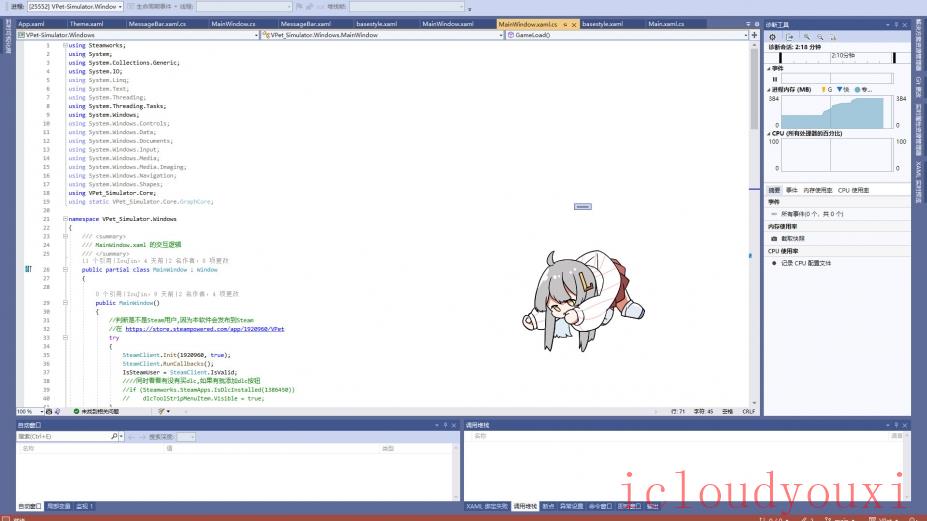The image size is (927, 521).
Task: Pin the diagnostic tools panel
Action: 896,25
